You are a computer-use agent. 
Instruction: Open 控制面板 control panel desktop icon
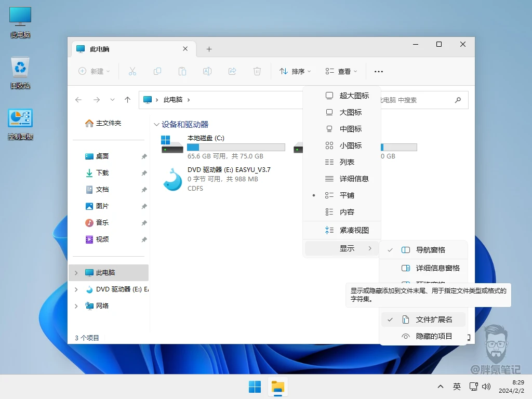tap(20, 124)
